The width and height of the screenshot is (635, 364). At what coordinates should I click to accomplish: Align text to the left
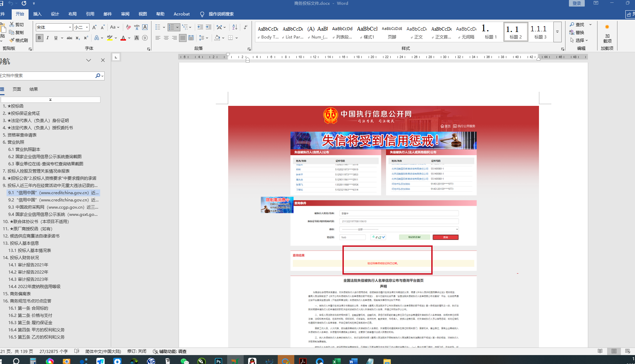click(158, 38)
